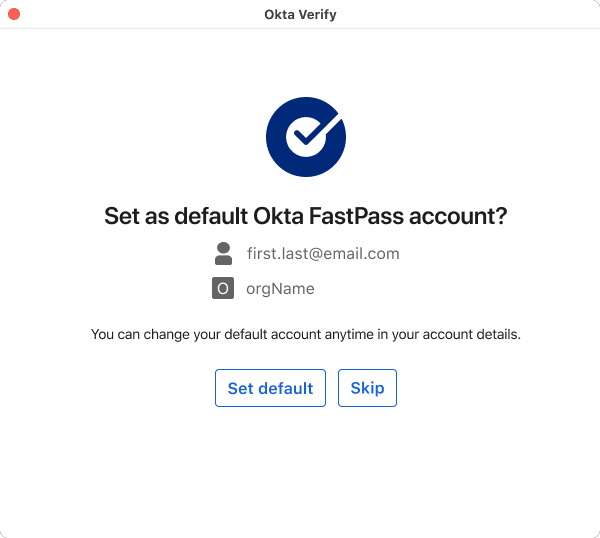Click the user silhouette icon beside the email
This screenshot has height=538, width=600.
click(x=223, y=253)
